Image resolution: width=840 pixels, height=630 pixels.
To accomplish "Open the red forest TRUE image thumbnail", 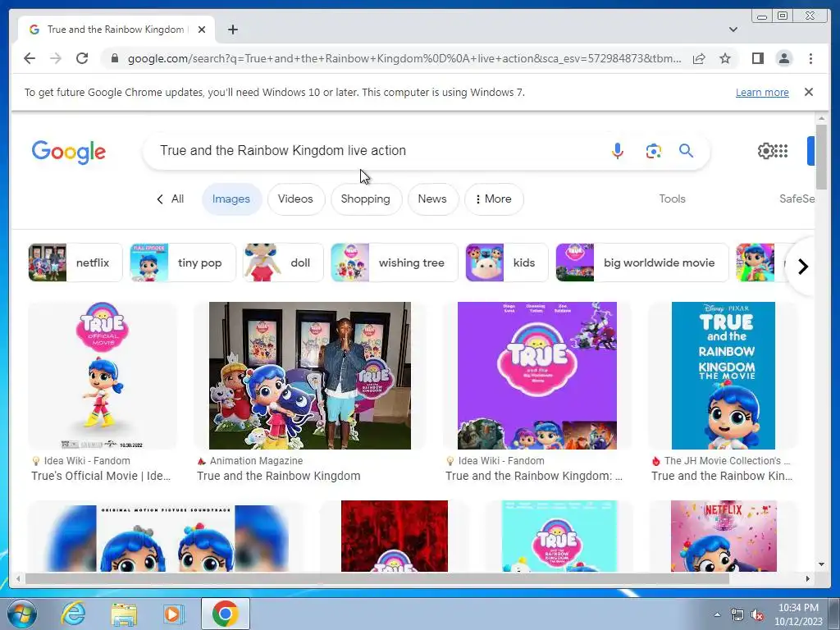I will [x=395, y=536].
